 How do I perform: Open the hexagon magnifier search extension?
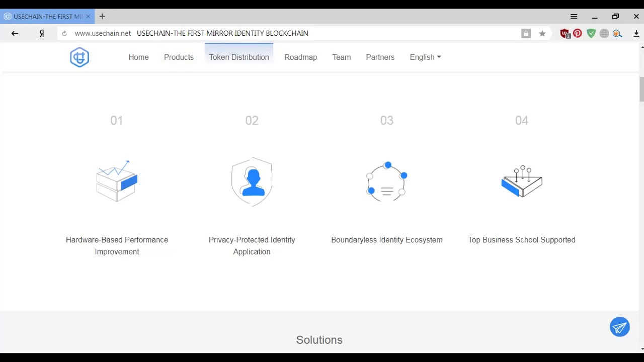[x=617, y=33]
